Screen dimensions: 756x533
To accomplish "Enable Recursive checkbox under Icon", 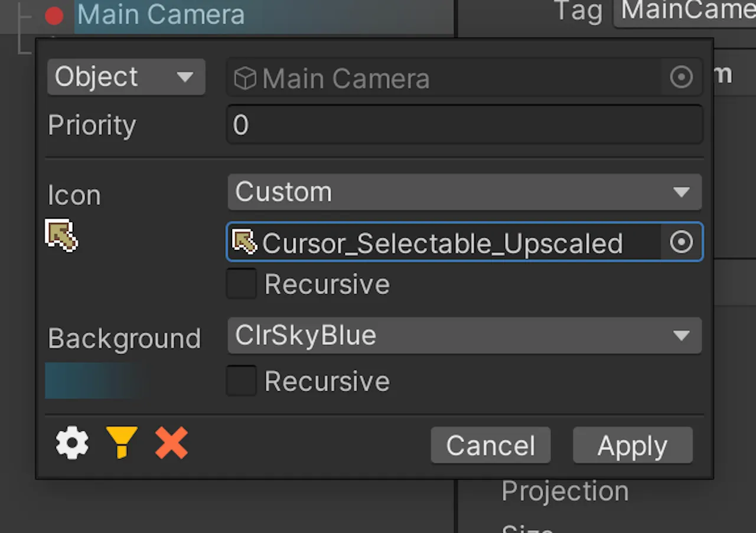I will pos(242,284).
